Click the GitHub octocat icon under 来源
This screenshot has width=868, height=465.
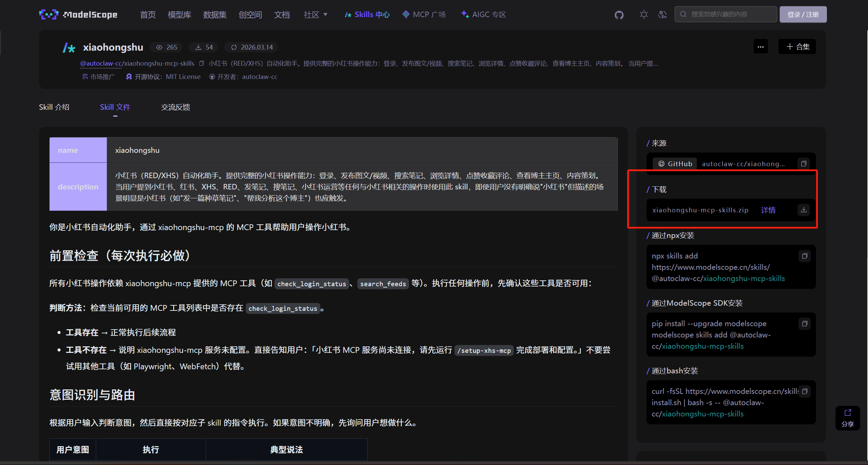tap(662, 164)
